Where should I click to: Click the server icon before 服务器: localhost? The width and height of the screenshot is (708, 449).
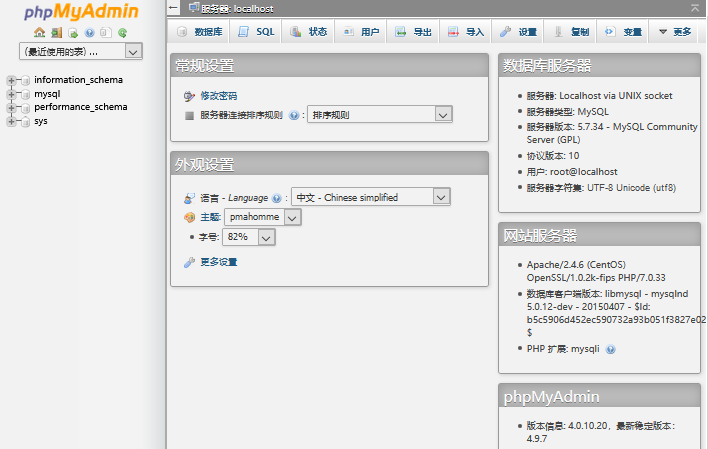[x=194, y=8]
